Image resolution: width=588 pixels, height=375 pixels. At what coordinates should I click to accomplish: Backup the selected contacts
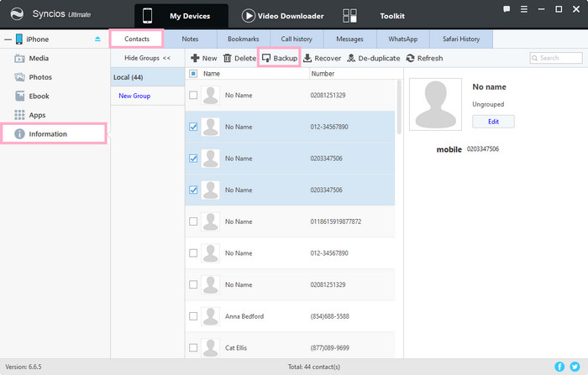point(280,58)
